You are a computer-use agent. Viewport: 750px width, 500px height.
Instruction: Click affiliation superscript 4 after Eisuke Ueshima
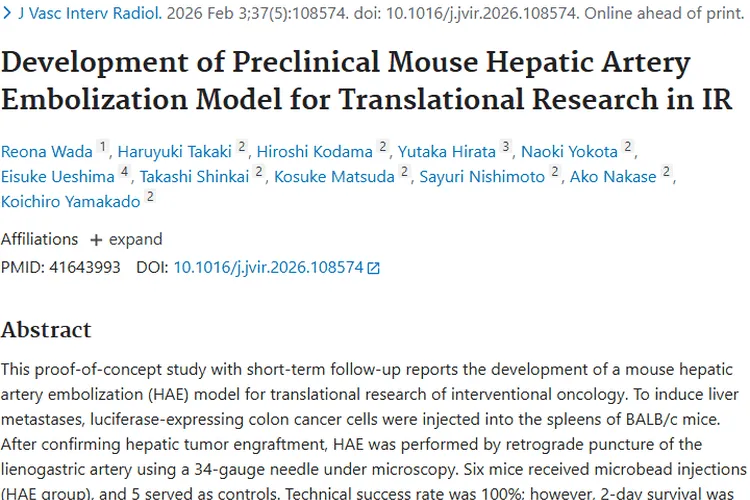point(125,172)
